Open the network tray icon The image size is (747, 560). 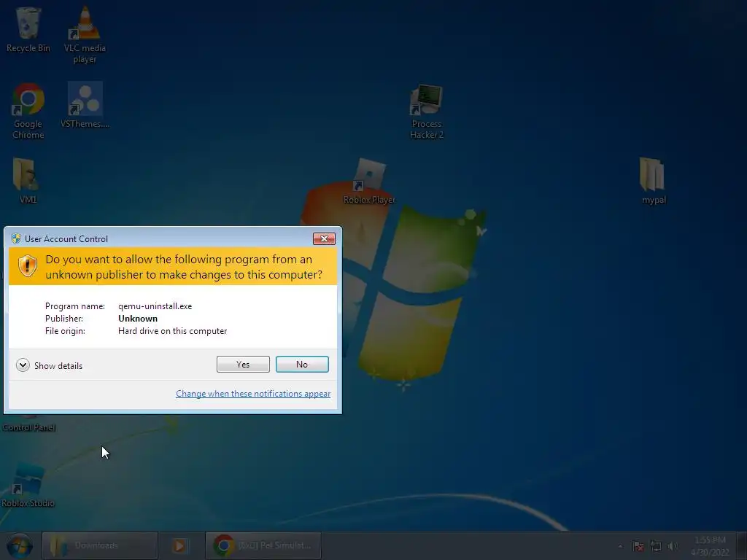(x=656, y=546)
